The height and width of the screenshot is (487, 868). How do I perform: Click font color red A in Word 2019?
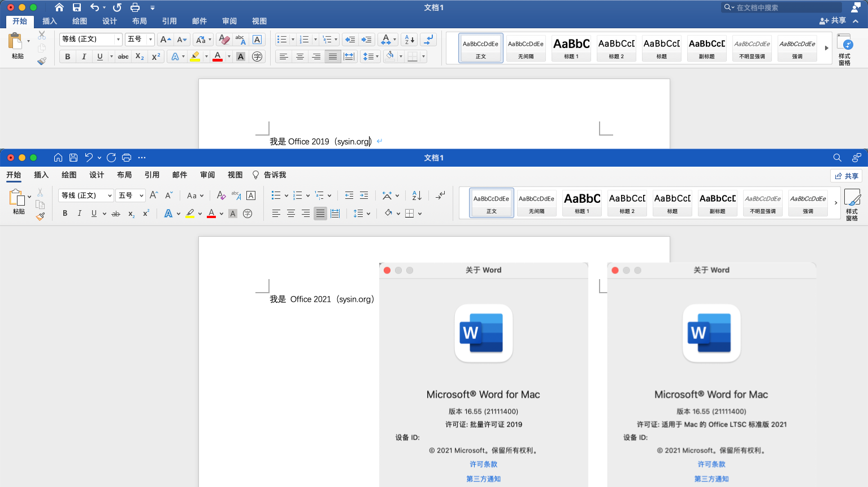click(x=218, y=56)
